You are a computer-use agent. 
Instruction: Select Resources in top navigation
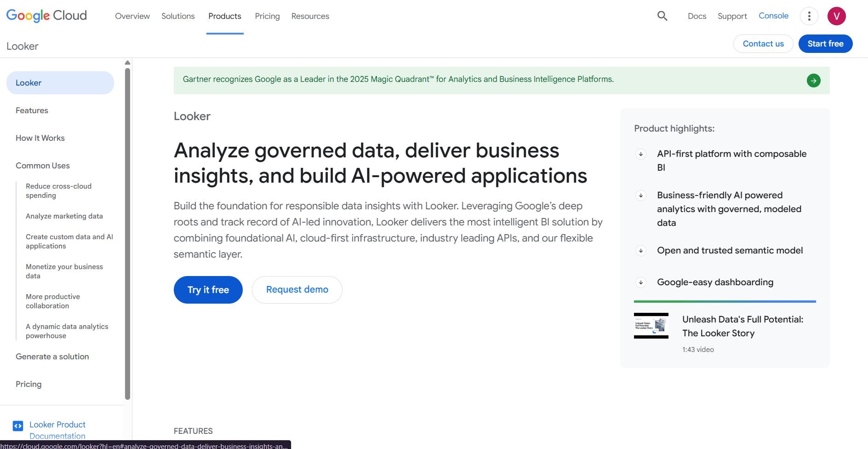(x=310, y=16)
